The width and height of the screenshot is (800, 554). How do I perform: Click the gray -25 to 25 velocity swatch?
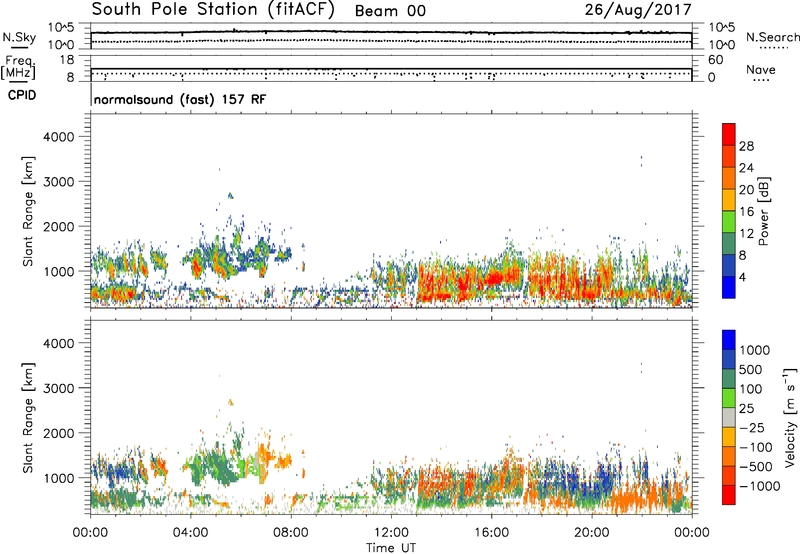click(729, 418)
